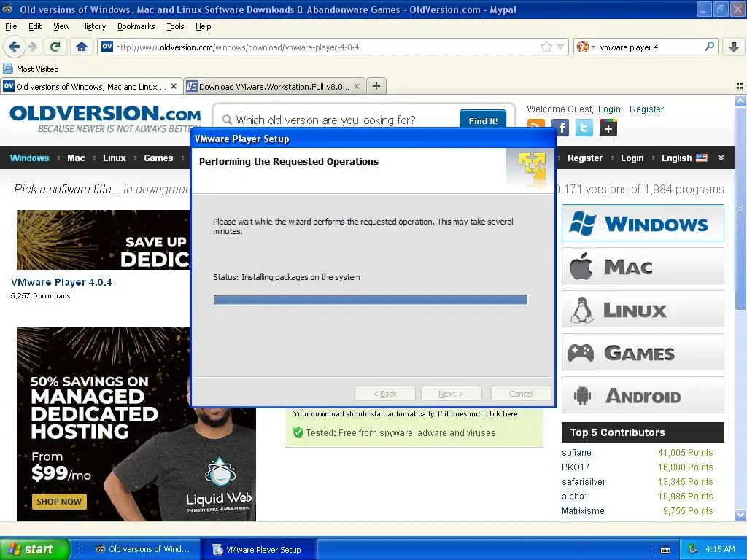Click the page scrollbar up arrow
Screen dimensions: 747x560
coord(740,101)
